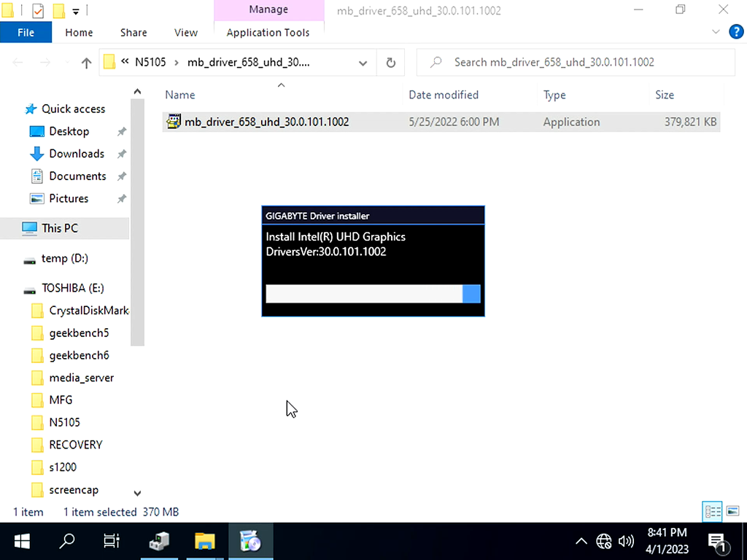Image resolution: width=747 pixels, height=560 pixels.
Task: Click the N5105 breadcrumb in address bar
Action: tap(150, 63)
